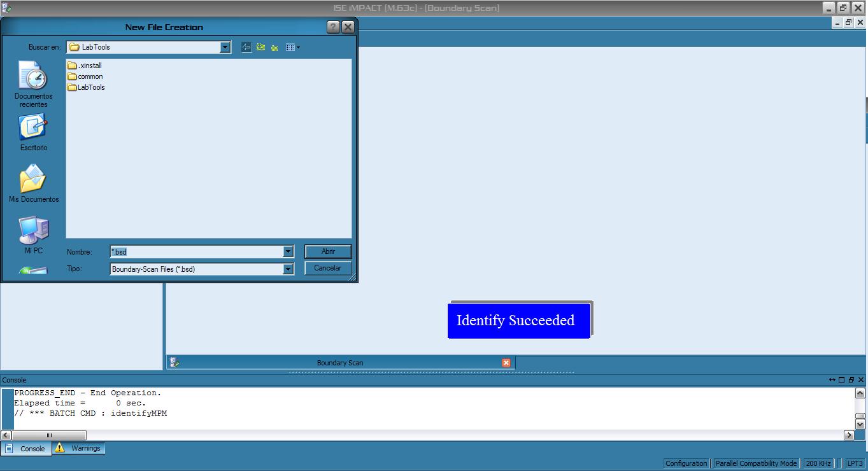Close the New File Creation dialog
Viewport: 868px width, 471px height.
tap(348, 27)
